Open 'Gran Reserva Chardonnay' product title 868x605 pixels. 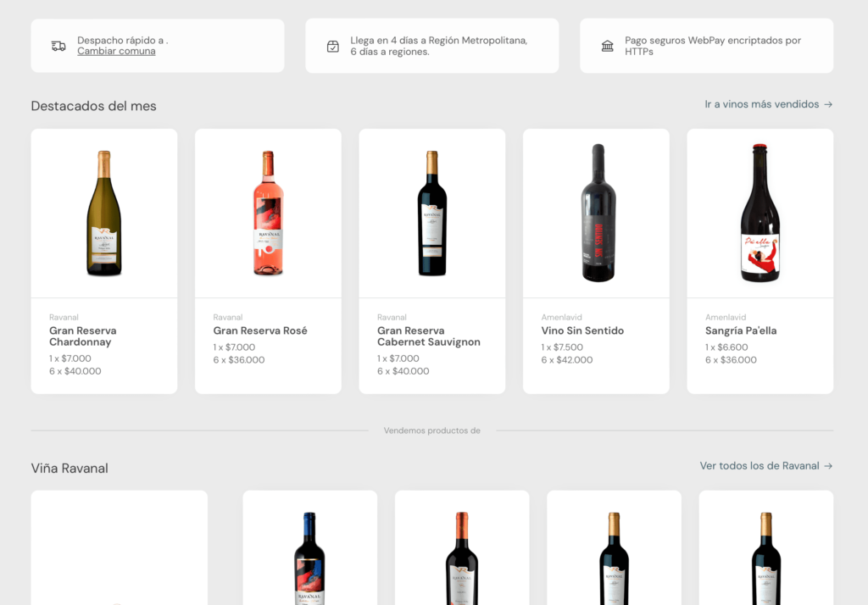[83, 336]
